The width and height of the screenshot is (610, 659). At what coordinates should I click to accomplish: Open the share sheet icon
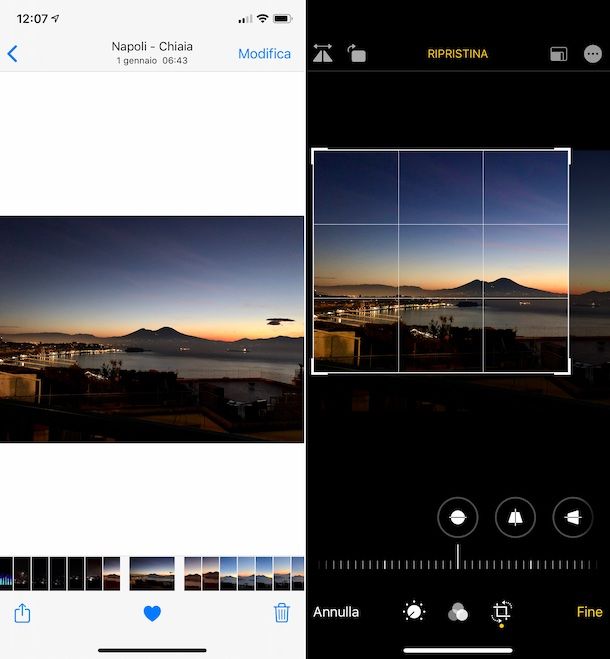pyautogui.click(x=22, y=613)
